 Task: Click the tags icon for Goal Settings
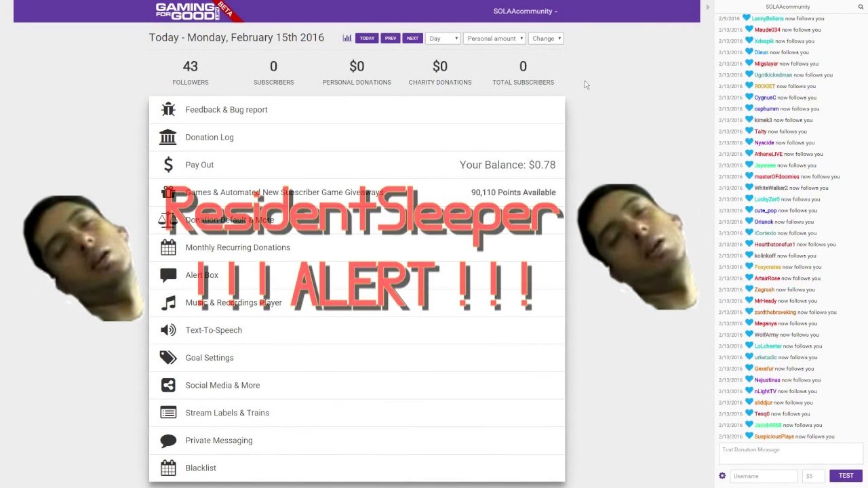(x=168, y=358)
